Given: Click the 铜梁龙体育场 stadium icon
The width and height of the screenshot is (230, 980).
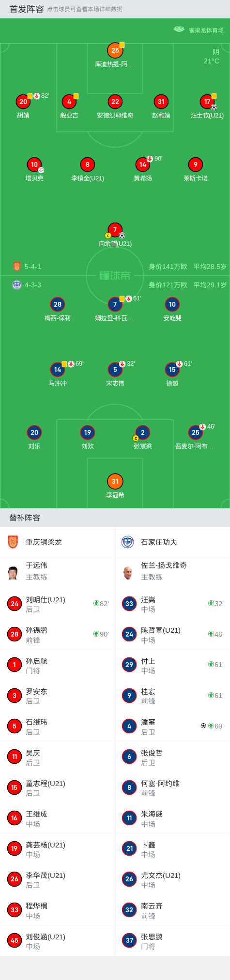Looking at the screenshot, I should tap(179, 30).
